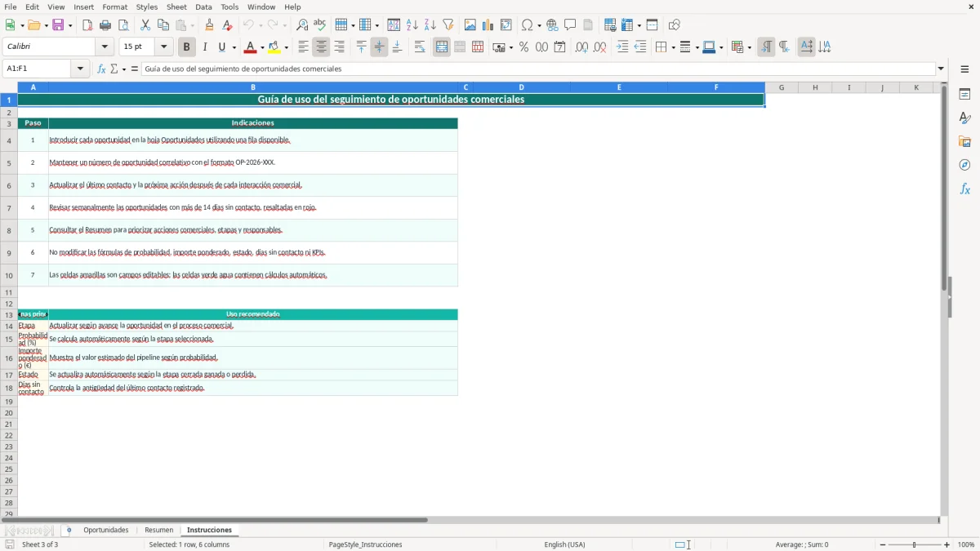Viewport: 980px width, 551px height.
Task: Open the Font Size dropdown
Action: pyautogui.click(x=163, y=47)
